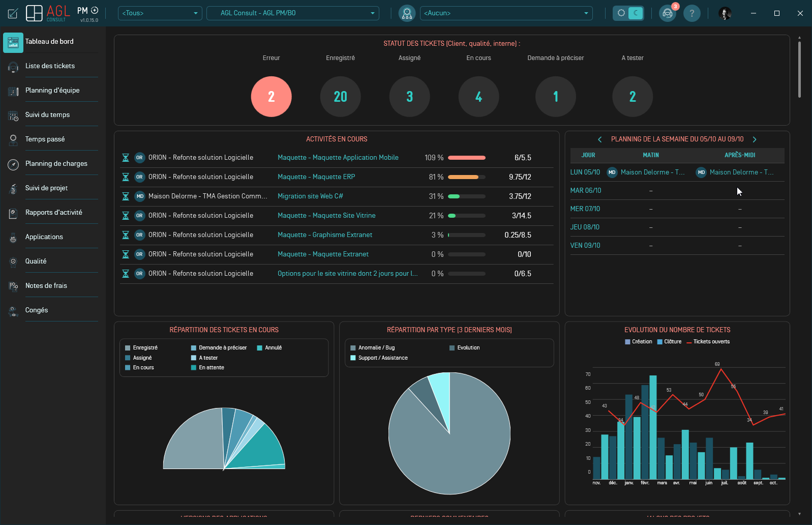Image resolution: width=812 pixels, height=525 pixels.
Task: Click the Liste des tickets sidebar icon
Action: [13, 66]
